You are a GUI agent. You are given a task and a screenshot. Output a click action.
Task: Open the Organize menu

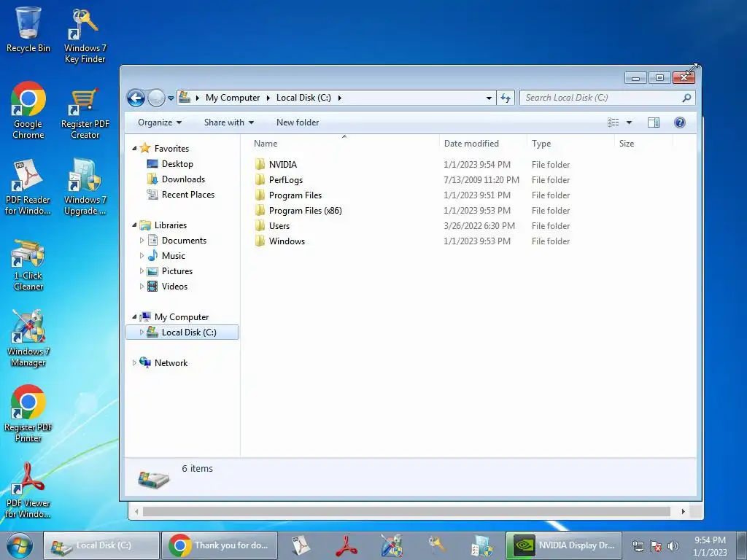(x=160, y=122)
